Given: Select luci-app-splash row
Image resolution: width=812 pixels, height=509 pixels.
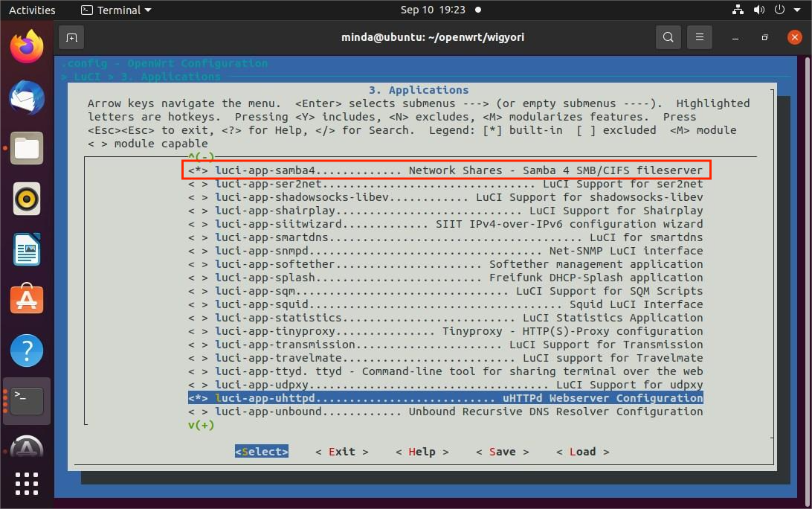Looking at the screenshot, I should 445,278.
